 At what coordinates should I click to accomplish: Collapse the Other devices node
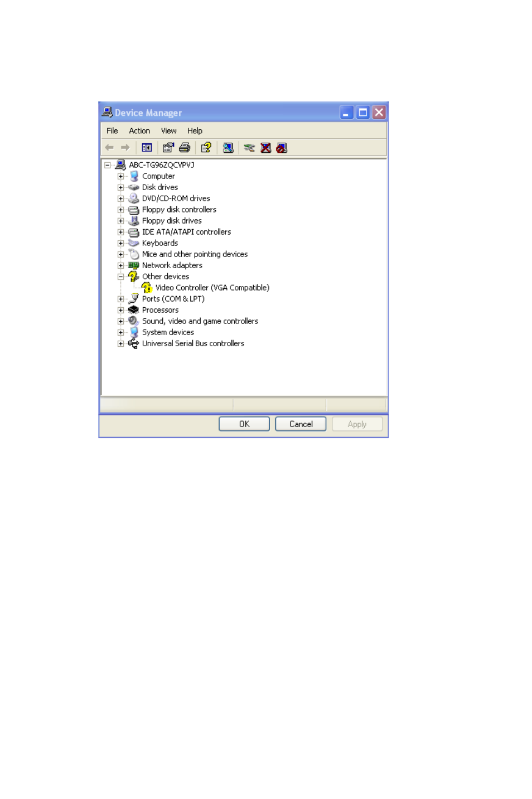120,277
